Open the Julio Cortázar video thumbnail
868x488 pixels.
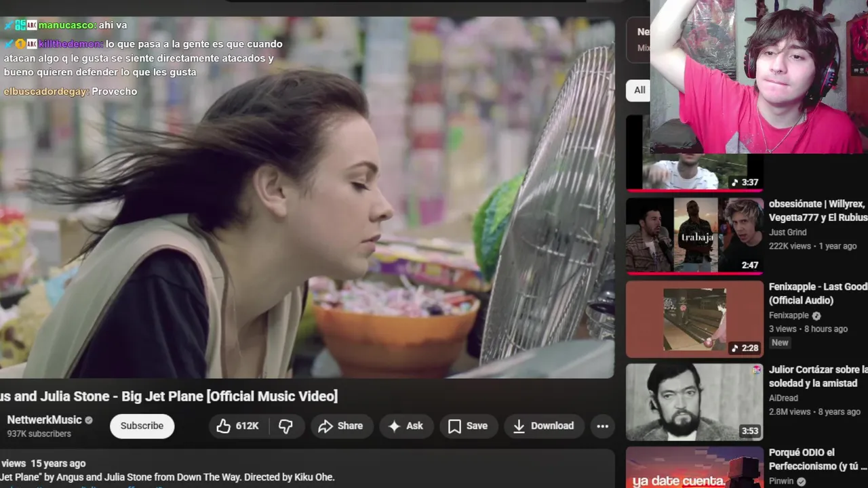(694, 402)
